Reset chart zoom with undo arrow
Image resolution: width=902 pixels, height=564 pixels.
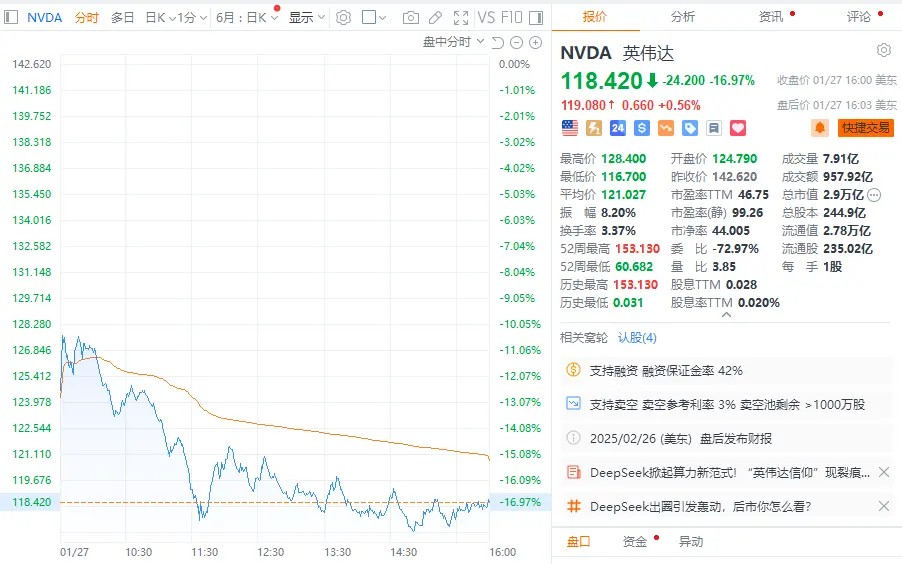click(498, 43)
